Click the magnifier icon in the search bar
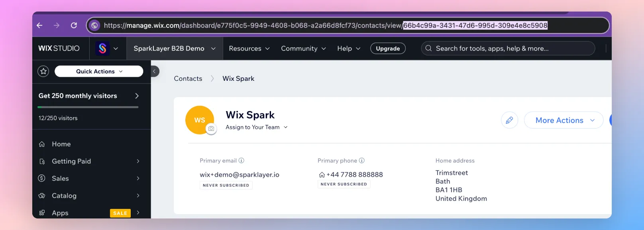644x230 pixels. 428,49
